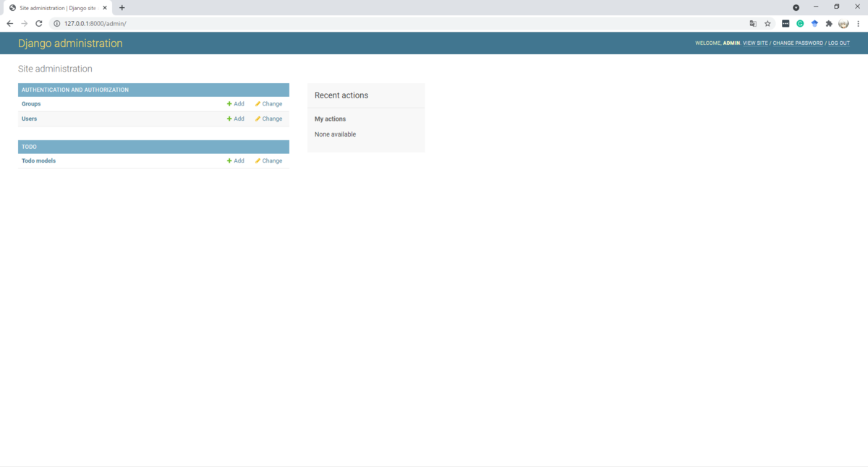Open the Extensions puzzle-piece menu

click(x=829, y=23)
